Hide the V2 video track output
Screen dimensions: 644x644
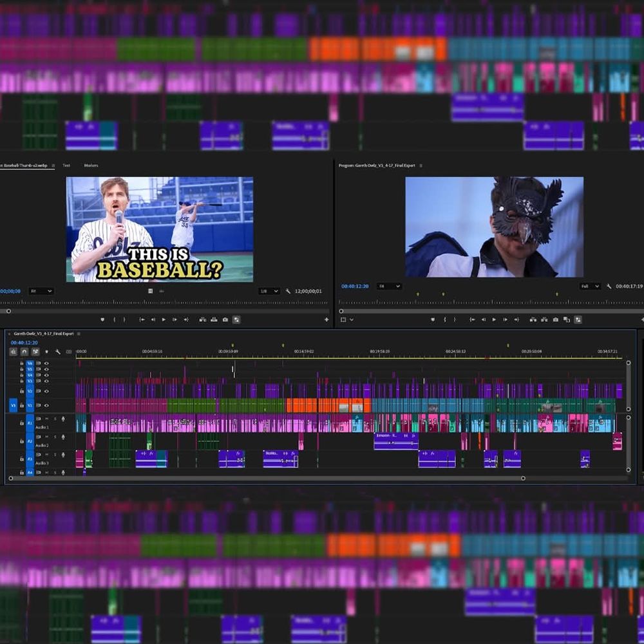pos(46,392)
